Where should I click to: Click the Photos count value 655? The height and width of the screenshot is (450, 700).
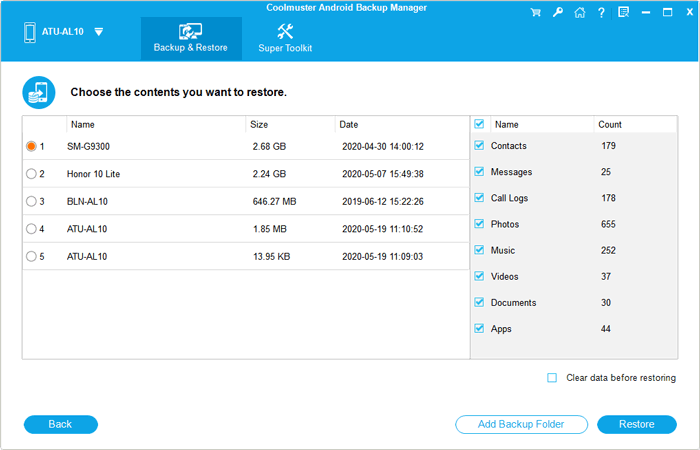pyautogui.click(x=608, y=224)
